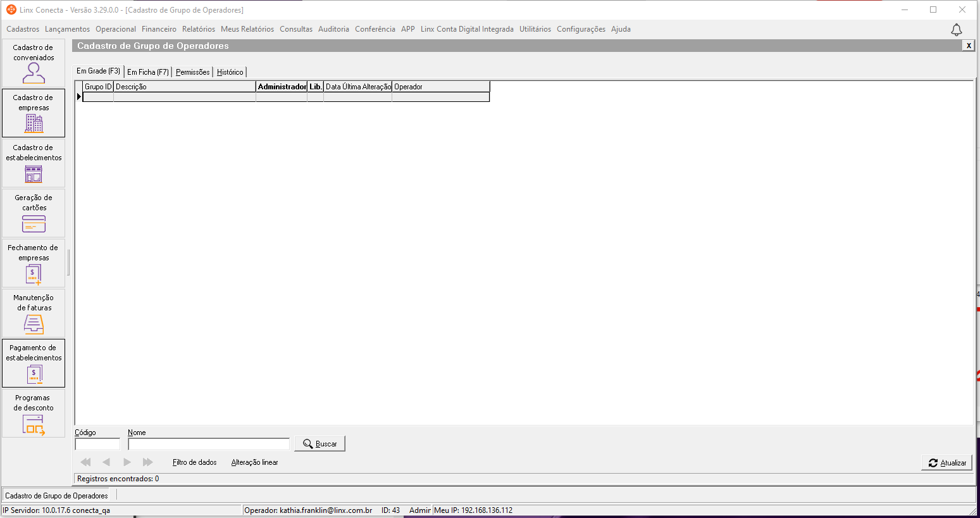Viewport: 980px width, 518px height.
Task: Sort by Data Última Alteração column header
Action: (358, 87)
